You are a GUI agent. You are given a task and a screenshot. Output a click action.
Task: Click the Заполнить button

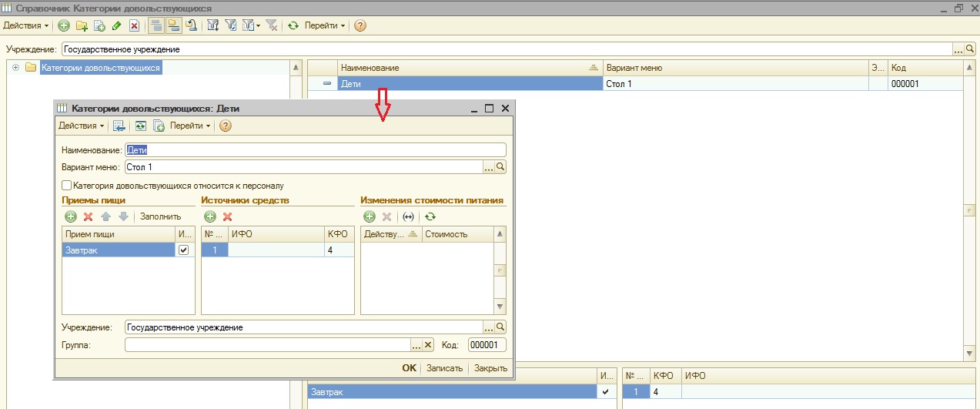pyautogui.click(x=160, y=217)
